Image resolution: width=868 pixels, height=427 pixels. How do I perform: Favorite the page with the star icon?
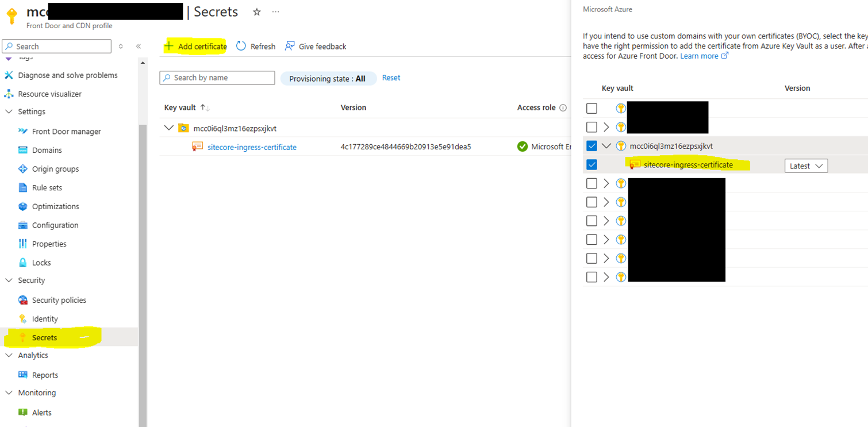[257, 11]
